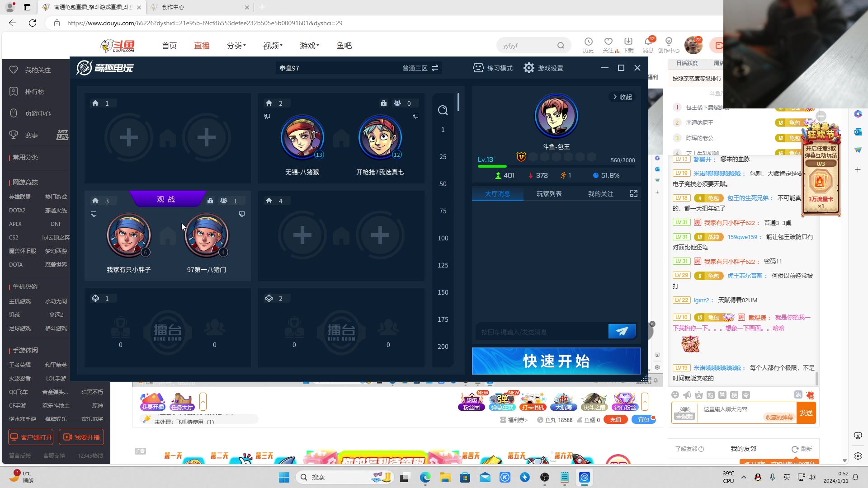Toggle the 粉 chat option button
868x488 pixels.
(711, 395)
